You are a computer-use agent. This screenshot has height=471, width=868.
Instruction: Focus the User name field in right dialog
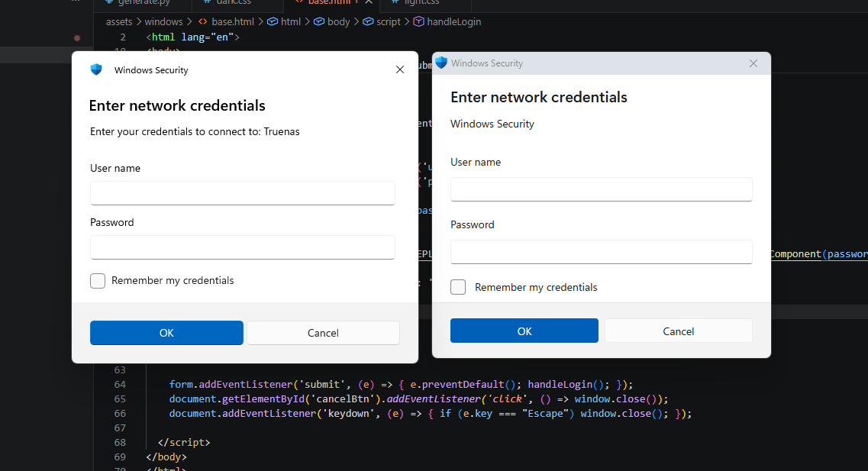tap(601, 189)
